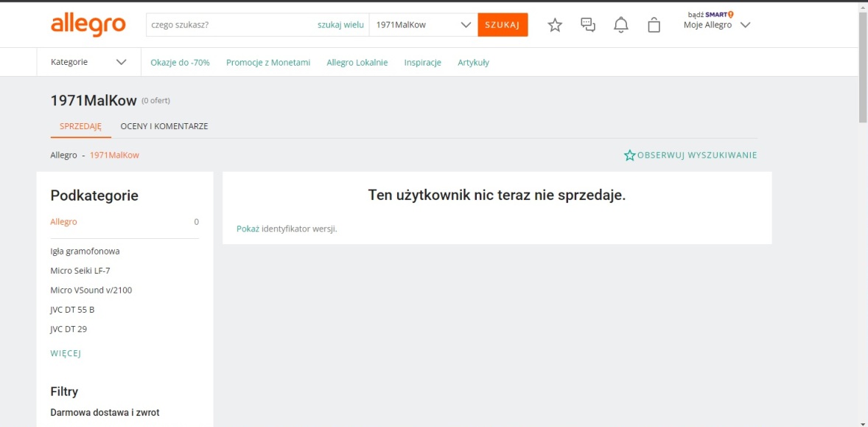Click the '1971MalKow' seller heading
This screenshot has height=427, width=868.
94,101
